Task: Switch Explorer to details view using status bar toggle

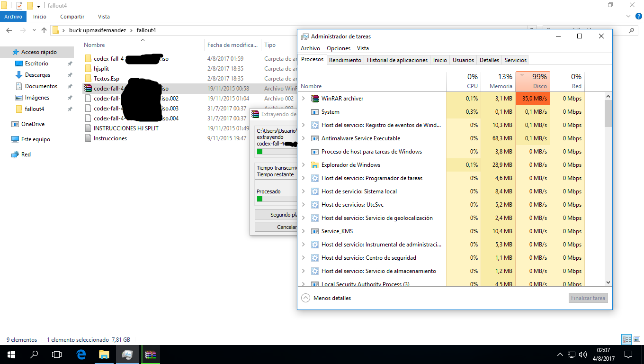Action: (x=626, y=339)
